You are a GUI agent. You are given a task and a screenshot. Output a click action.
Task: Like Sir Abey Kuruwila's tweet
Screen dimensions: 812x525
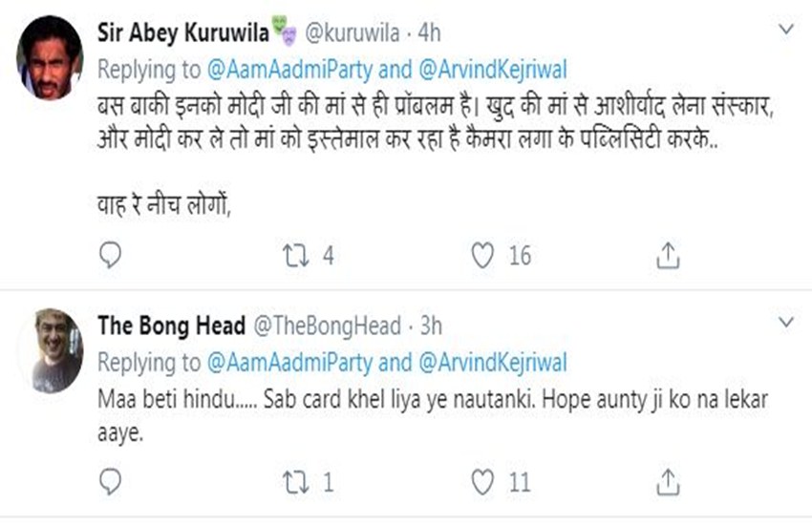(483, 254)
